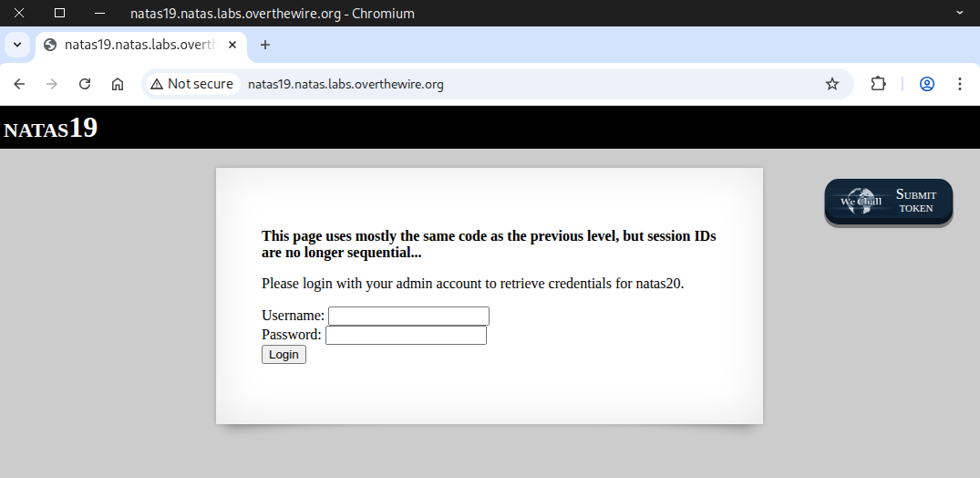
Task: Bookmark this page with the star icon
Action: [x=831, y=84]
